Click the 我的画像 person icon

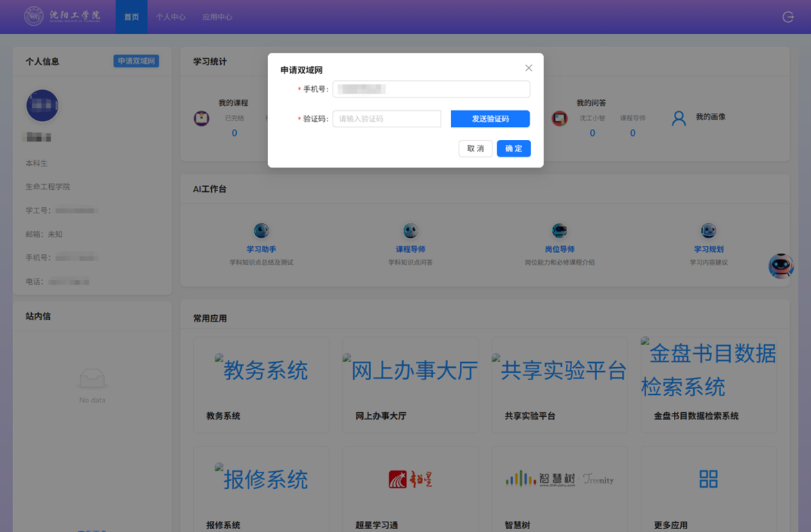coord(679,118)
